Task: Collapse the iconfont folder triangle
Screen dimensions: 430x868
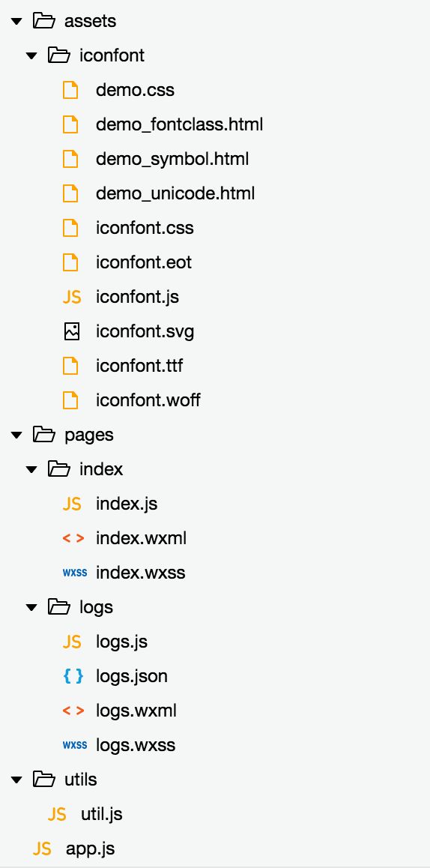Action: point(31,56)
